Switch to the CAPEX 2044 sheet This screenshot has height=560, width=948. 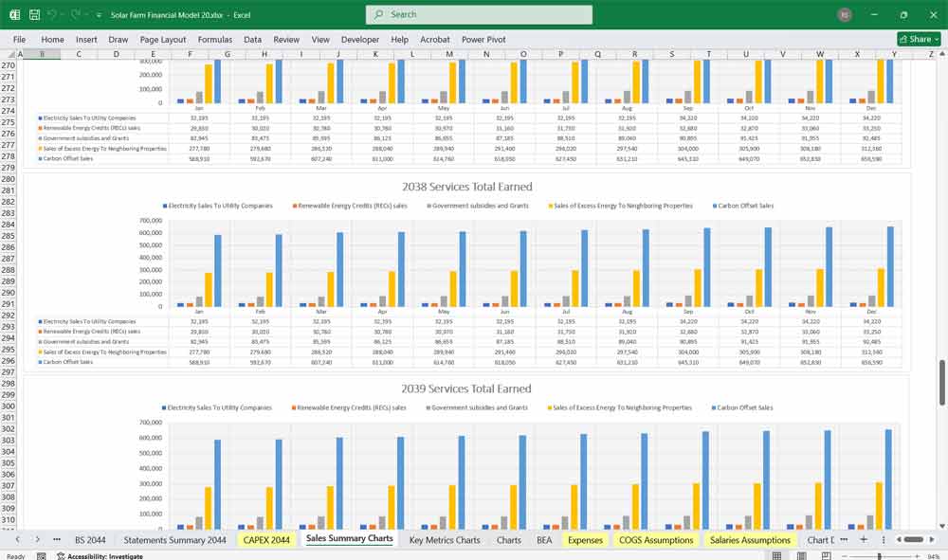tap(266, 540)
